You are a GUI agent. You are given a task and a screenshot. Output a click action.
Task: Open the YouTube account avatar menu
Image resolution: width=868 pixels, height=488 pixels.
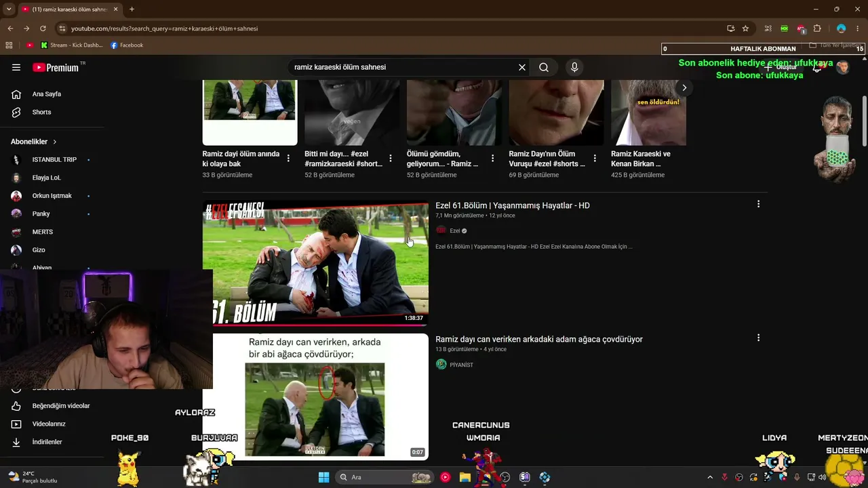point(843,67)
